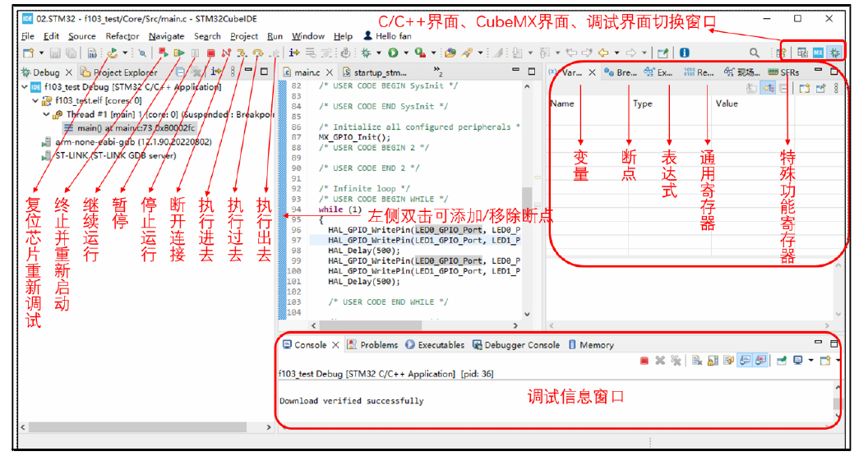Screen dimensions: 868x456
Task: Collapse the Thread #1 tree node
Action: (x=47, y=114)
